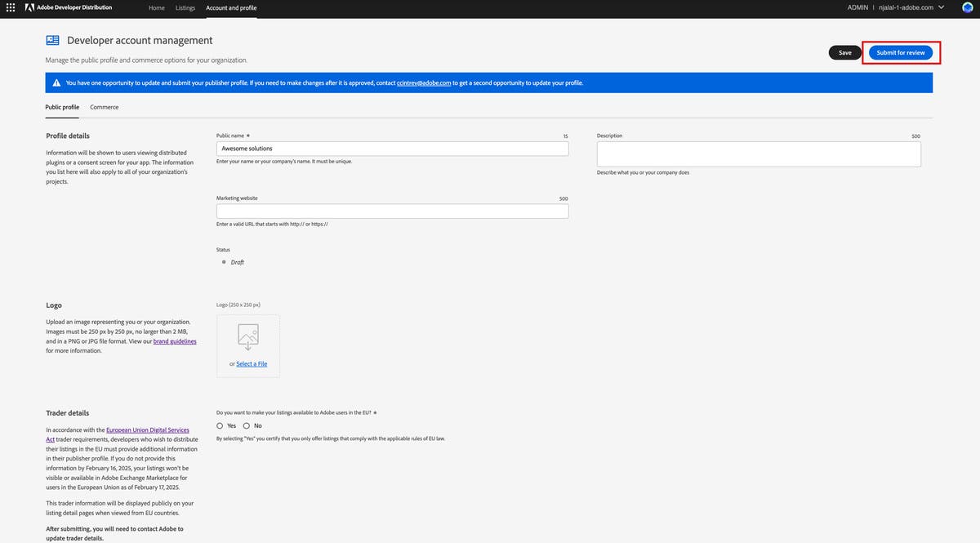Click the developer account management profile icon
The height and width of the screenshot is (543, 980).
click(x=52, y=40)
